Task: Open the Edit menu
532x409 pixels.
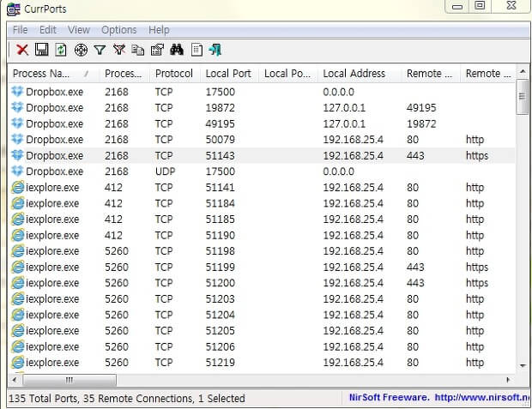Action: click(x=48, y=30)
